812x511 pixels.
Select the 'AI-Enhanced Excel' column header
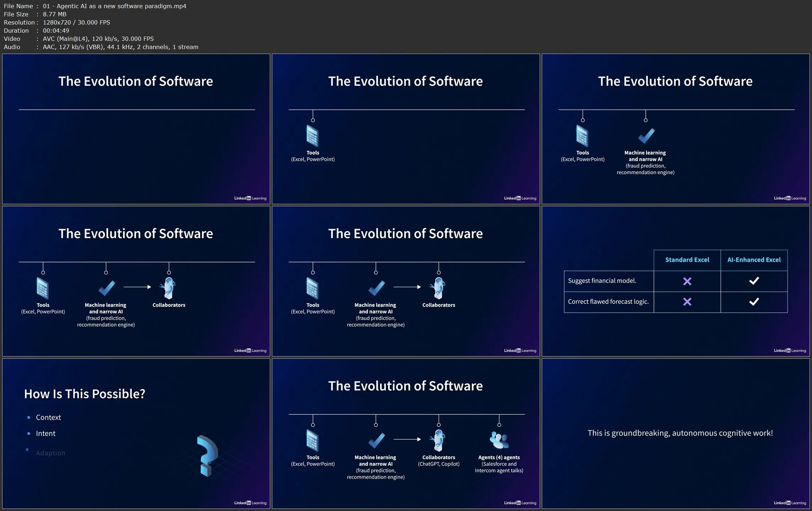coord(754,260)
